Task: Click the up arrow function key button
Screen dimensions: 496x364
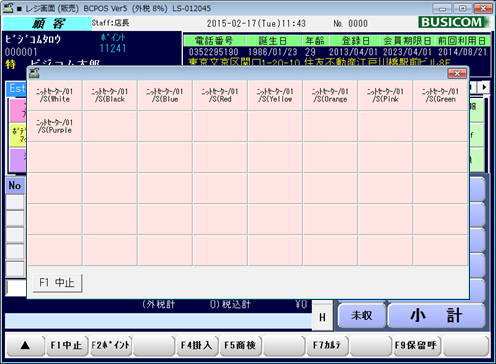Action: (25, 345)
